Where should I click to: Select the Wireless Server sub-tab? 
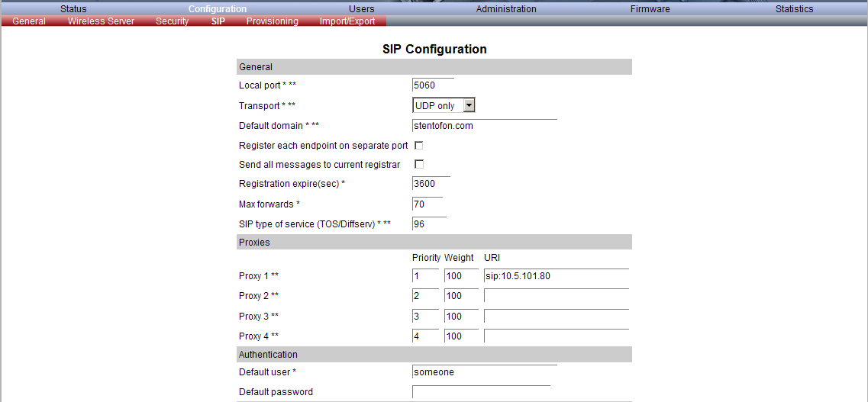coord(101,21)
